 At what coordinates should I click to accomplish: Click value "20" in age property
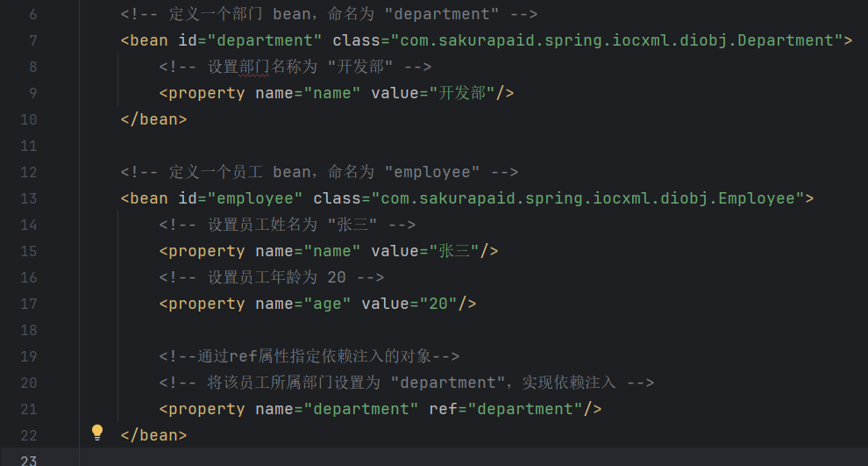438,304
